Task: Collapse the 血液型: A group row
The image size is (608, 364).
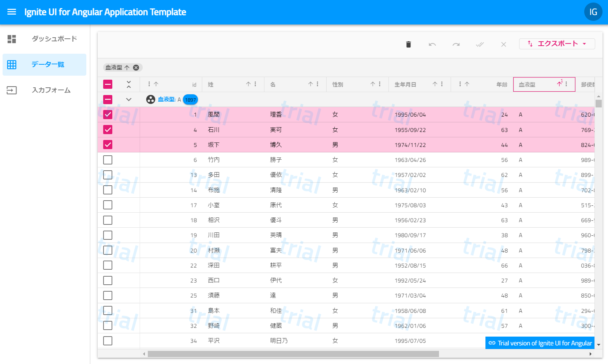Action: (x=128, y=99)
